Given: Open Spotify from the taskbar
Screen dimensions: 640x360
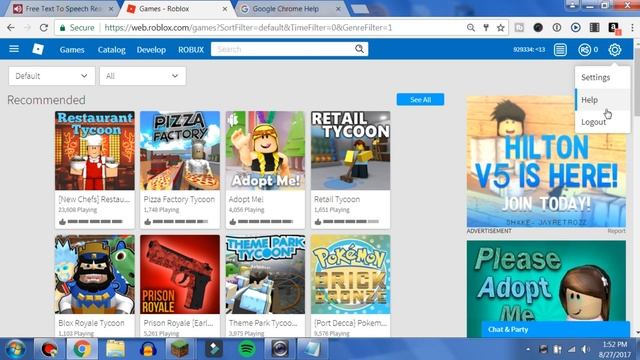Looking at the screenshot, I should tap(247, 349).
